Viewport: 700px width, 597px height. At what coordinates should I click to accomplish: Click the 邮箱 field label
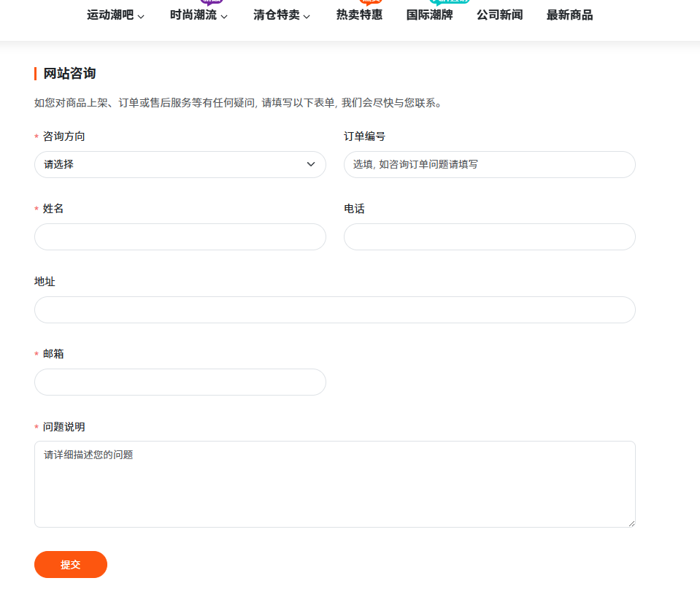53,354
